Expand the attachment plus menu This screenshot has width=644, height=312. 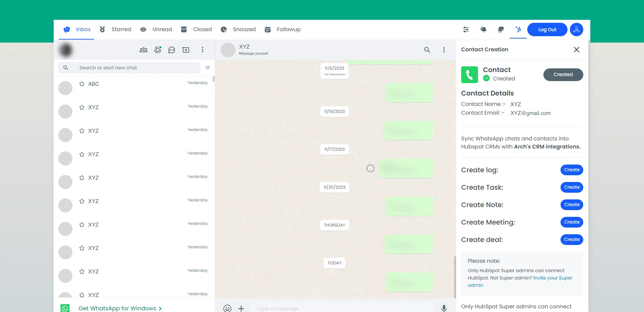pos(241,308)
